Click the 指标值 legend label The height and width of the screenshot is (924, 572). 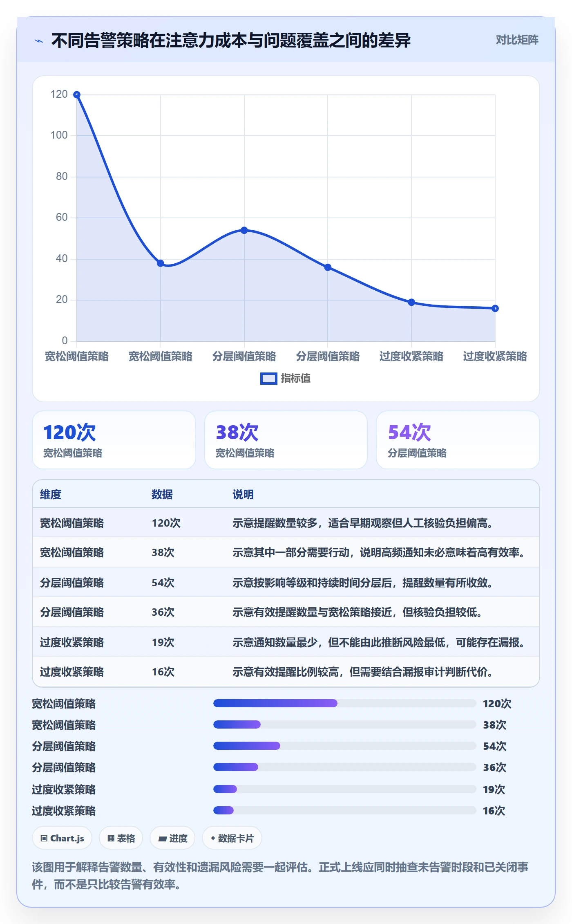(296, 379)
